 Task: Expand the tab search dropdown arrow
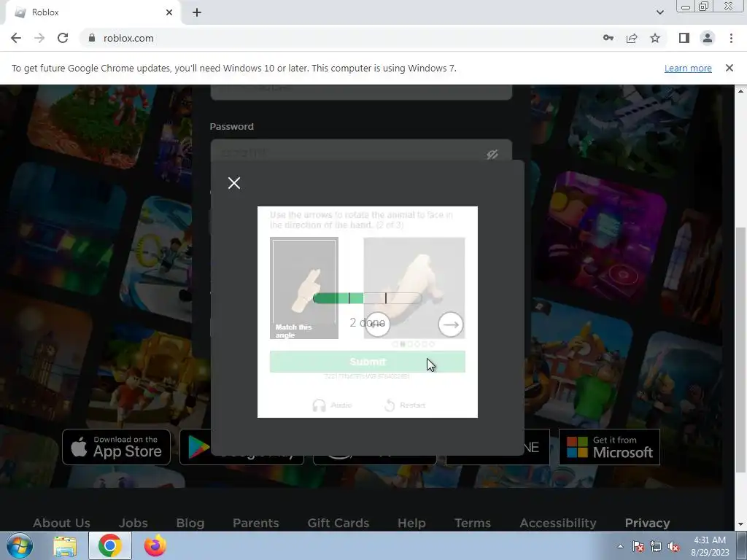(659, 12)
